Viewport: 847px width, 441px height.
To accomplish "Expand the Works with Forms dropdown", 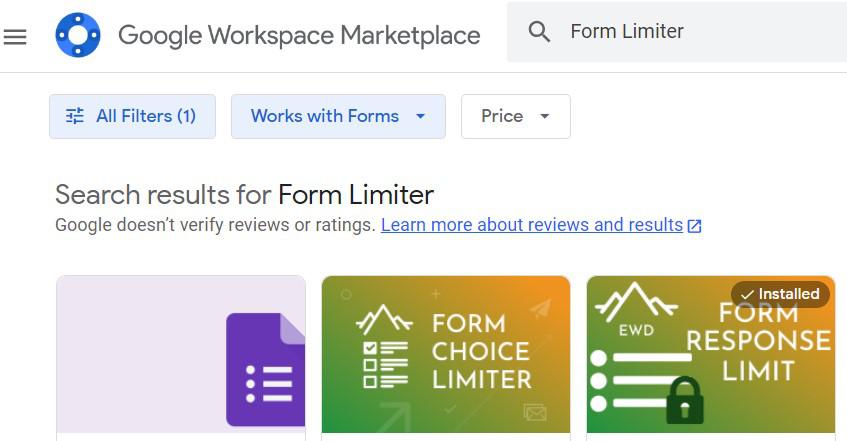I will pos(324,116).
